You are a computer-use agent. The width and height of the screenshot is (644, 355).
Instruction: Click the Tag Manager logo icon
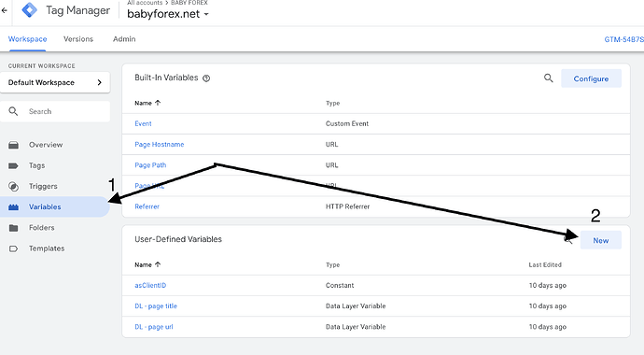coord(30,10)
